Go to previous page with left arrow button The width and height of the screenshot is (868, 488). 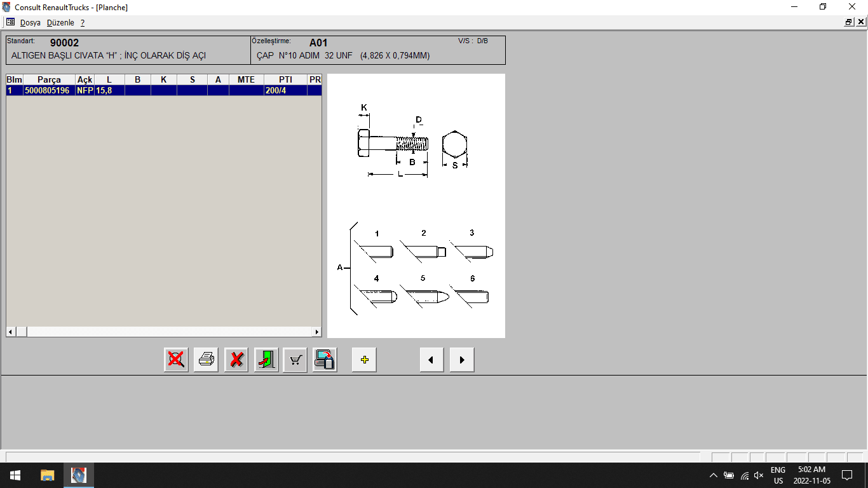point(431,360)
